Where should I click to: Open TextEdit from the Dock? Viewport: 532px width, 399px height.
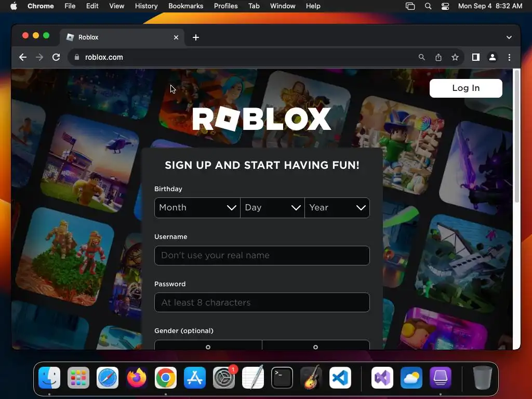click(x=253, y=378)
